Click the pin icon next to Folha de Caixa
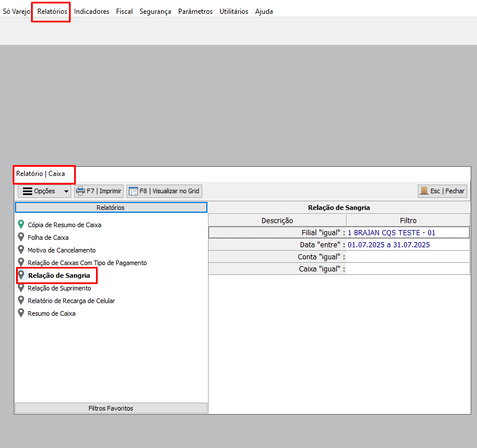Screen dimensions: 477x448 coord(21,238)
